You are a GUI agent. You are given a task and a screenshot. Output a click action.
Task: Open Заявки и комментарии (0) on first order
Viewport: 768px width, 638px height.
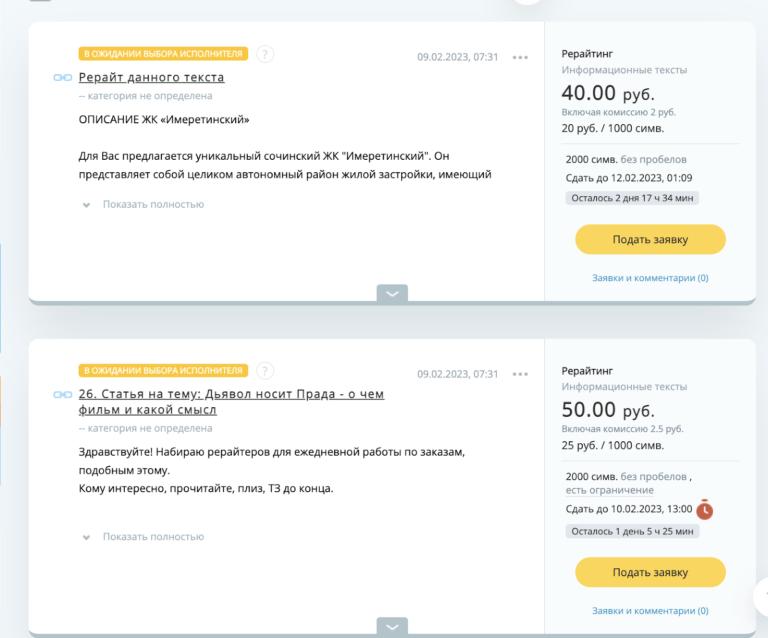pos(650,278)
